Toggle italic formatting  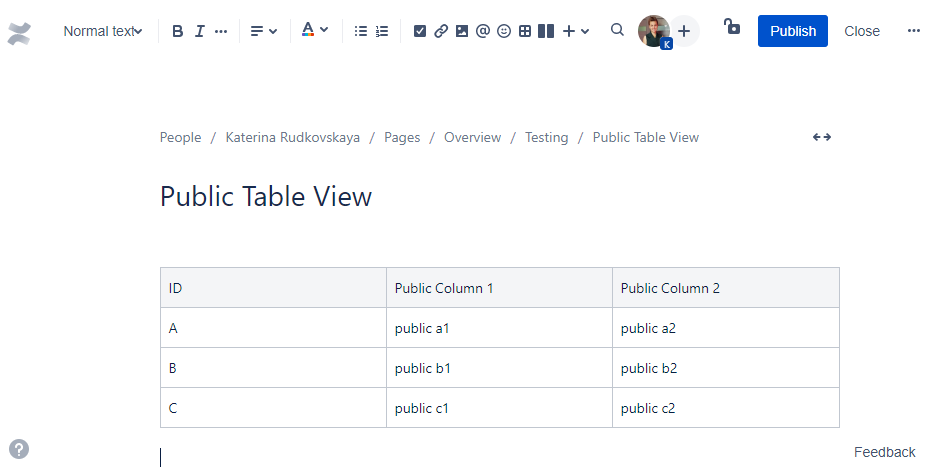199,31
